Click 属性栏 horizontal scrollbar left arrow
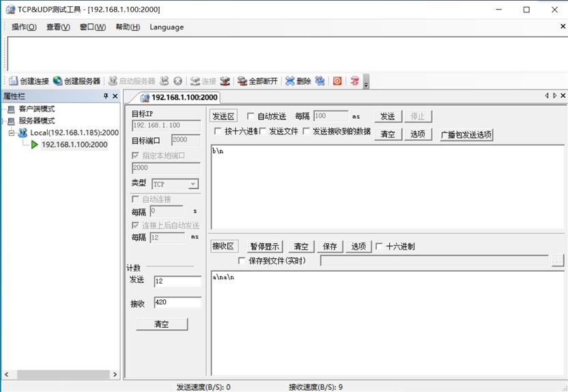568x392 pixels. [x=6, y=374]
